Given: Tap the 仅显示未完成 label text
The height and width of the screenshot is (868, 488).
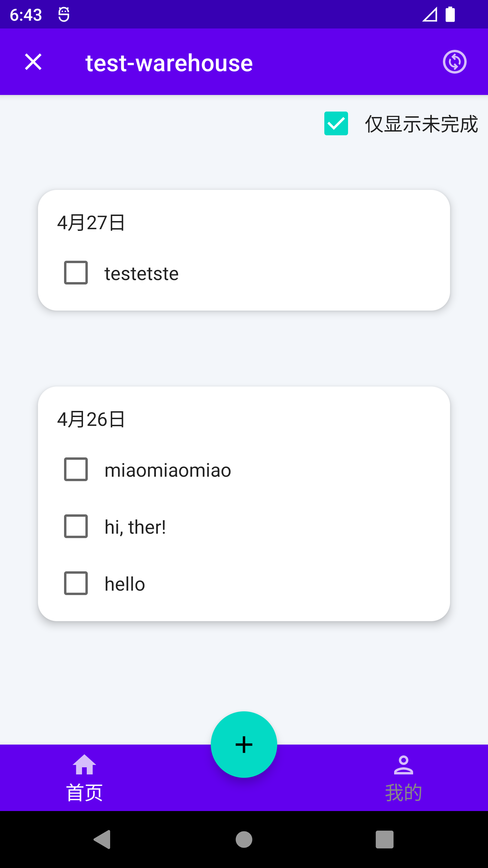Looking at the screenshot, I should (x=421, y=124).
